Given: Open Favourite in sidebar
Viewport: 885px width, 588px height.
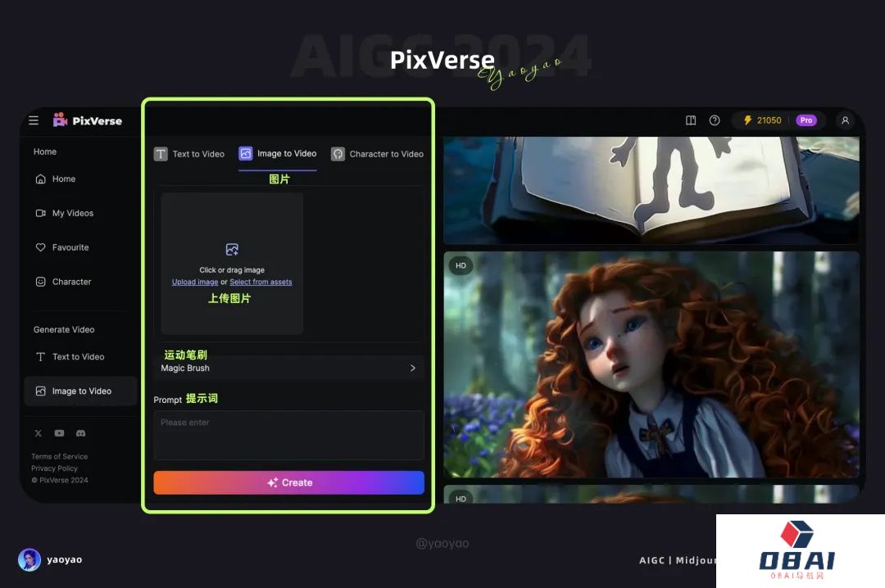Looking at the screenshot, I should tap(80, 247).
